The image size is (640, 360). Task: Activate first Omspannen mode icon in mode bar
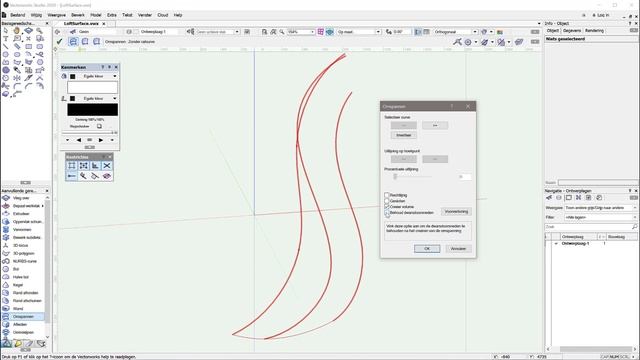(73, 42)
